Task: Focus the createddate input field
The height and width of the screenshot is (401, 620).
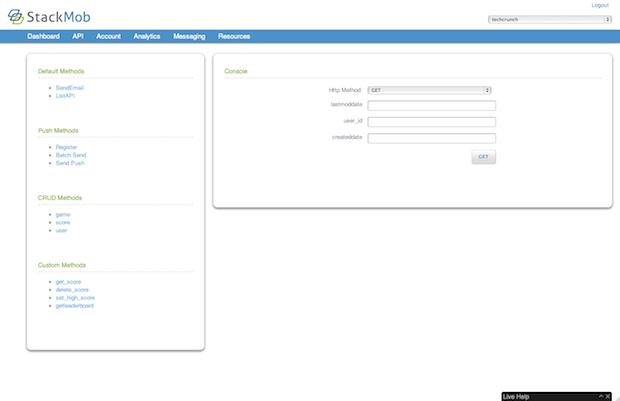Action: [x=431, y=138]
